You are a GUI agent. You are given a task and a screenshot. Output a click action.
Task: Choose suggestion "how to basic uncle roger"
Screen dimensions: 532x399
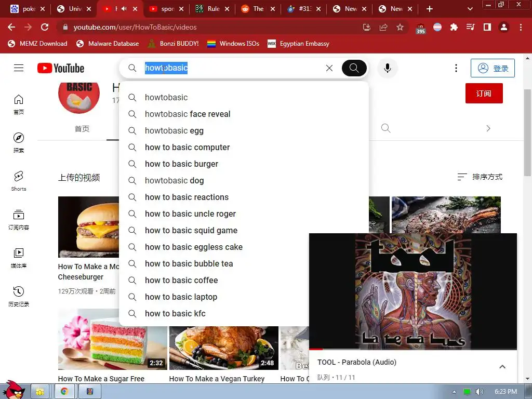coord(244,214)
